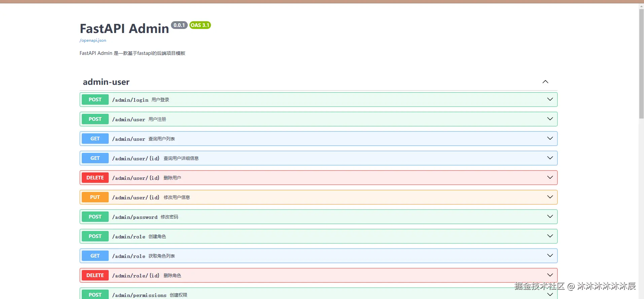Select the /admin/role path for 创建角色

tap(129, 237)
